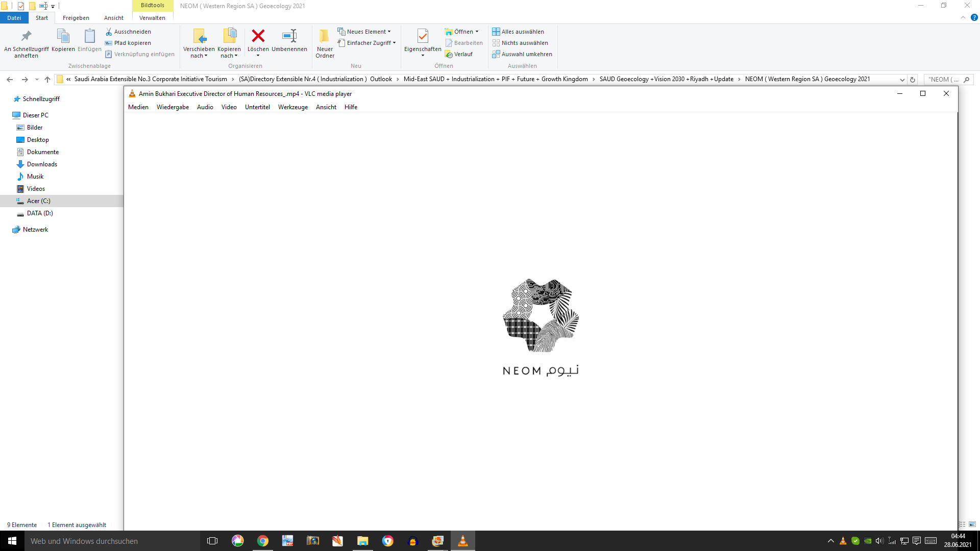Viewport: 980px width, 551px height.
Task: Expand address bar history dropdown
Action: tap(902, 80)
